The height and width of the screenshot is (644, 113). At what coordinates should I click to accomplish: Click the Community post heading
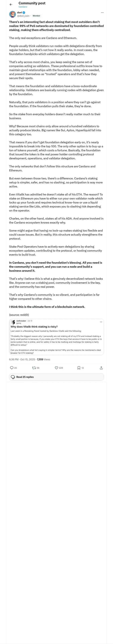pos(32,3)
